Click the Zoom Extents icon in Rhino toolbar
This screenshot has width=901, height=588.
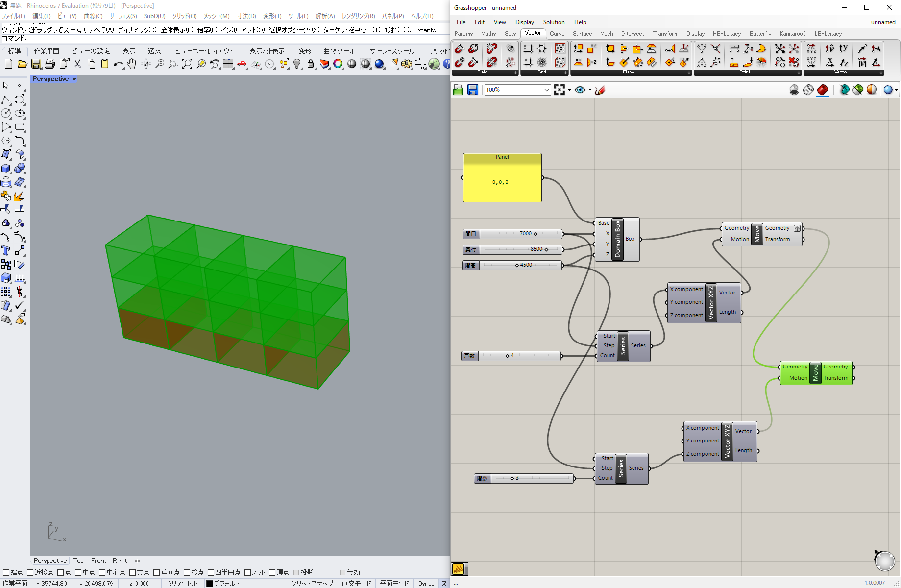187,64
